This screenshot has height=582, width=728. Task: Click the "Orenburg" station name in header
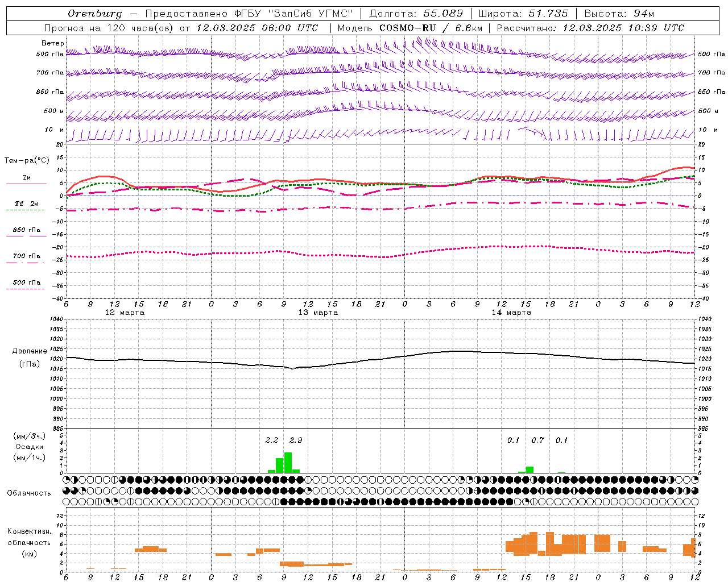tap(94, 14)
